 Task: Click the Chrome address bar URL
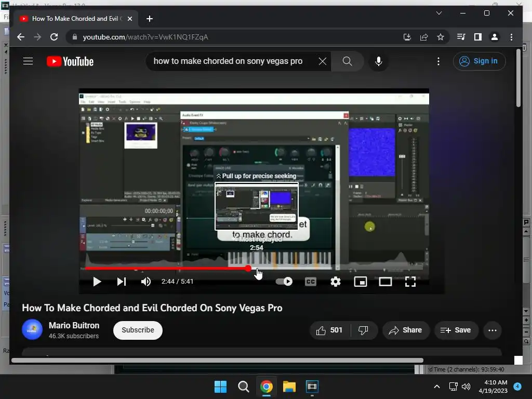point(145,37)
